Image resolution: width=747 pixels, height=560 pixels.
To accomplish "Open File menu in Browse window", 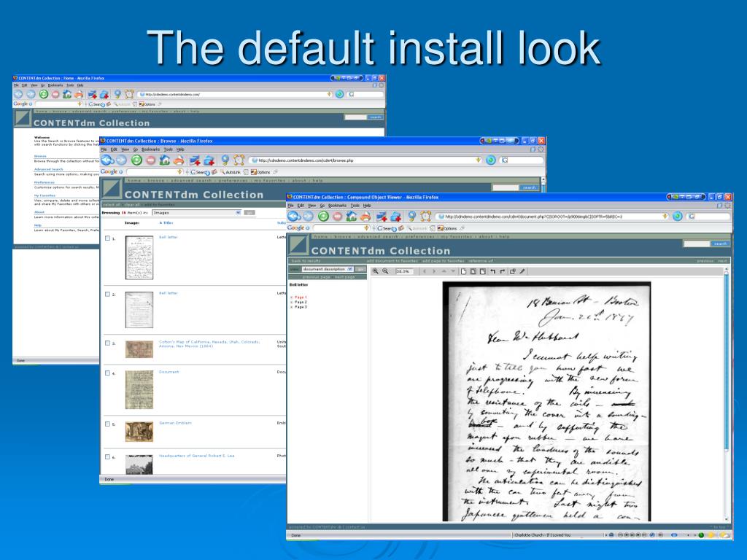I will pyautogui.click(x=104, y=149).
